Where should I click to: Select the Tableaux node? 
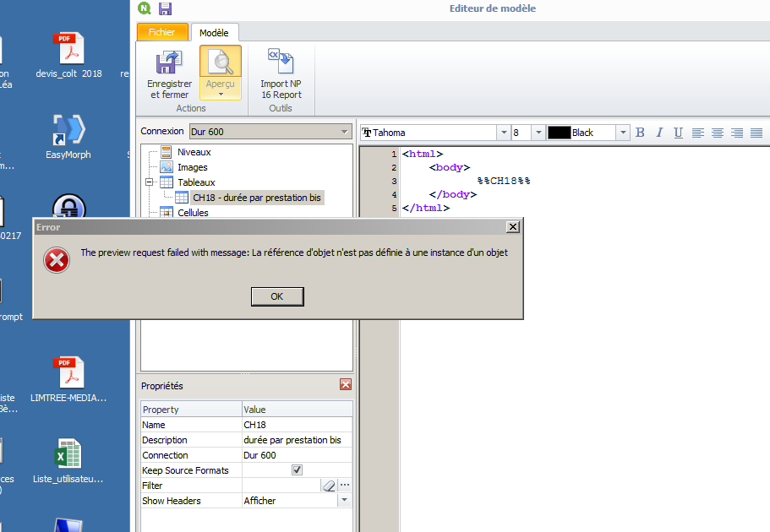pos(196,182)
